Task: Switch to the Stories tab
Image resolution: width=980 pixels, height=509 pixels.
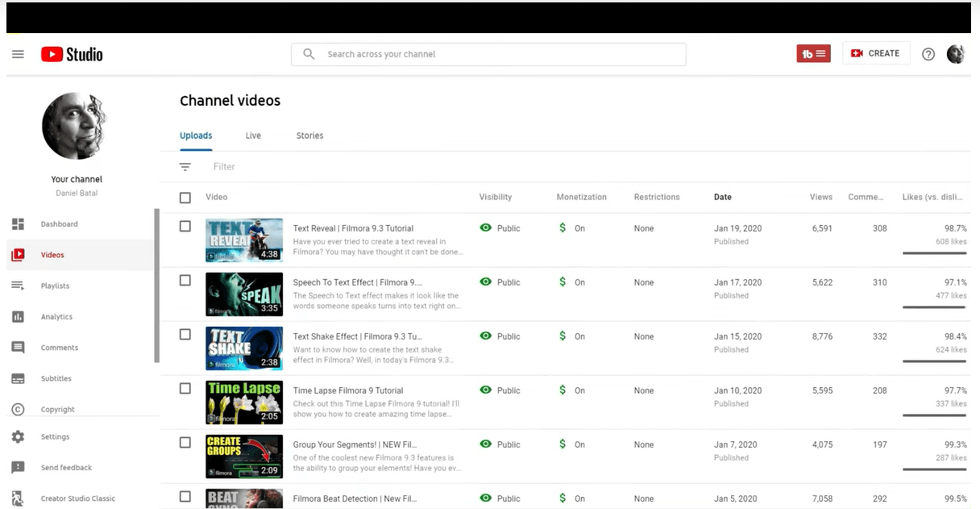Action: [x=309, y=136]
